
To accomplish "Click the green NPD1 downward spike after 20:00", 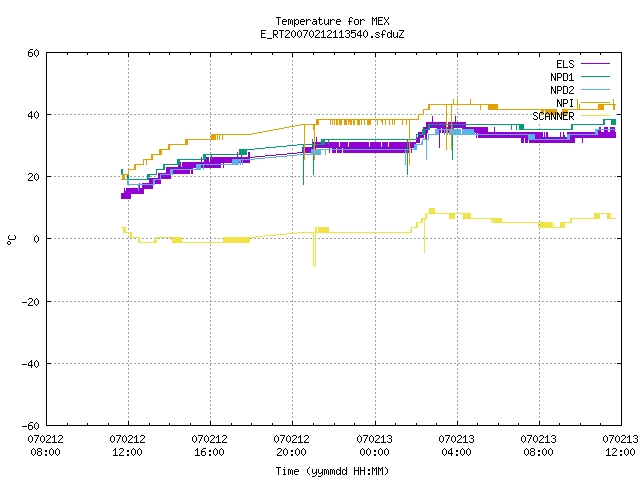I will (x=303, y=165).
